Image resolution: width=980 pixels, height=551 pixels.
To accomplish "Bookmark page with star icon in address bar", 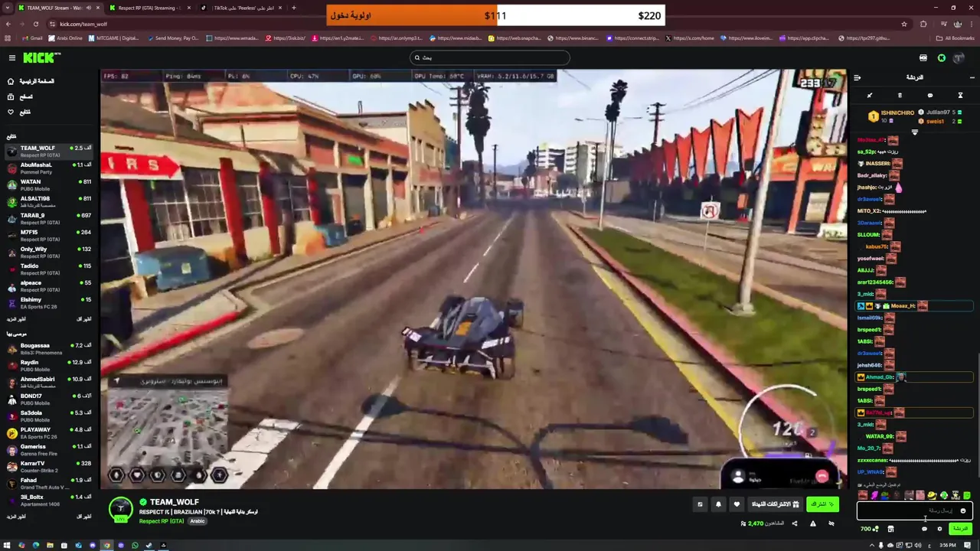I will 903,24.
